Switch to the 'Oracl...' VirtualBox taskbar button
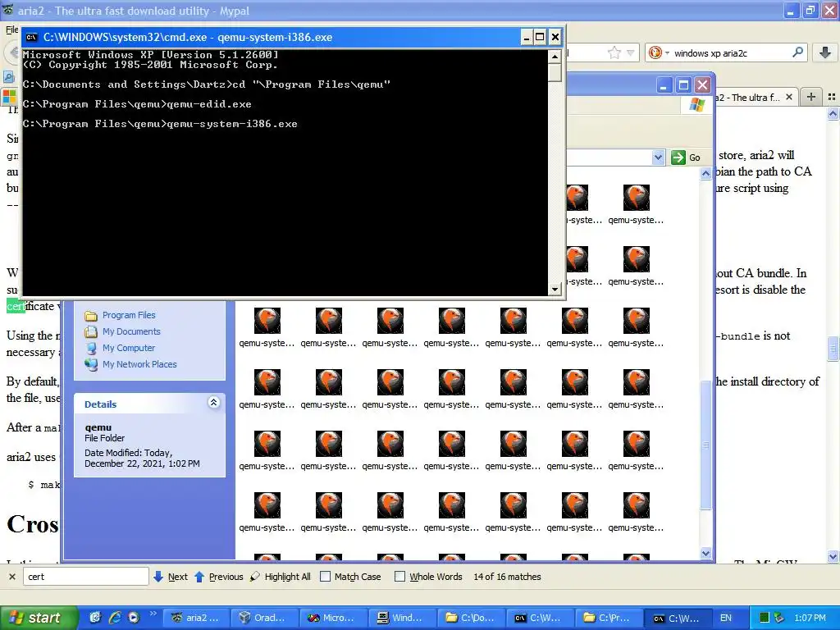 264,618
